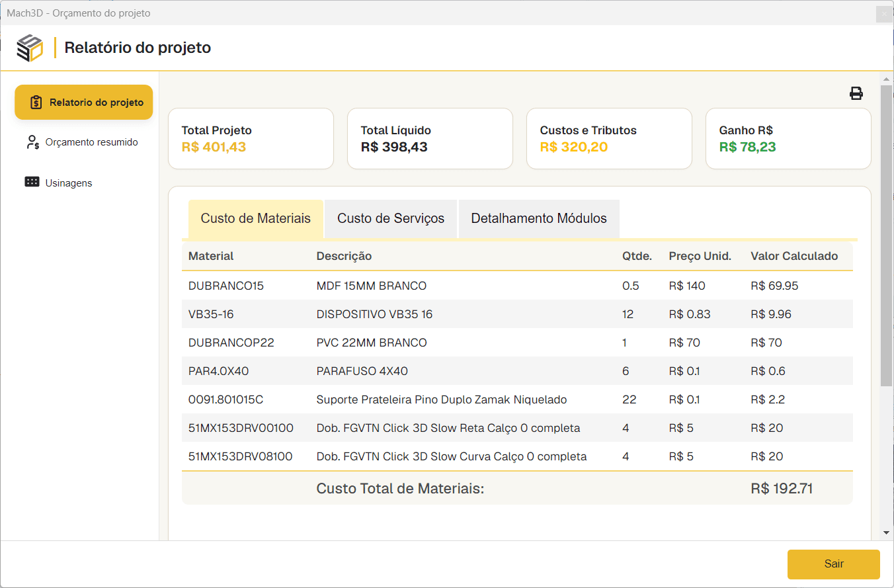Click the Descrição column header
Image resolution: width=894 pixels, height=588 pixels.
[x=344, y=256]
